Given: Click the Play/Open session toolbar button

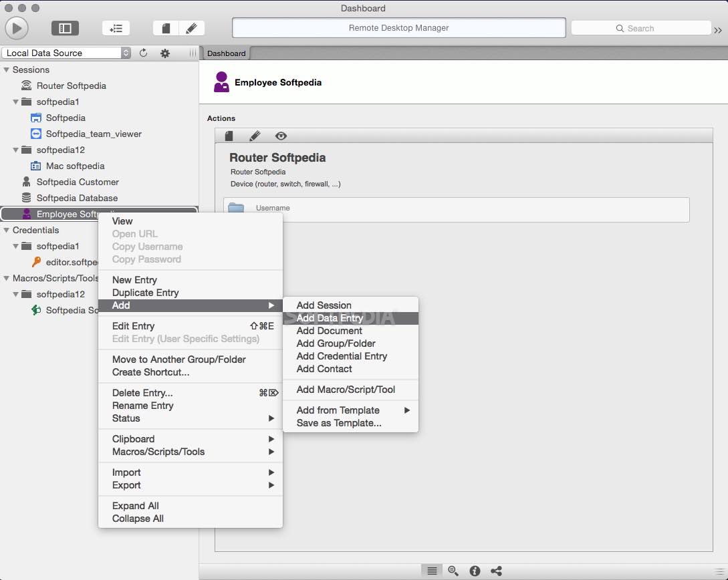Looking at the screenshot, I should tap(17, 28).
